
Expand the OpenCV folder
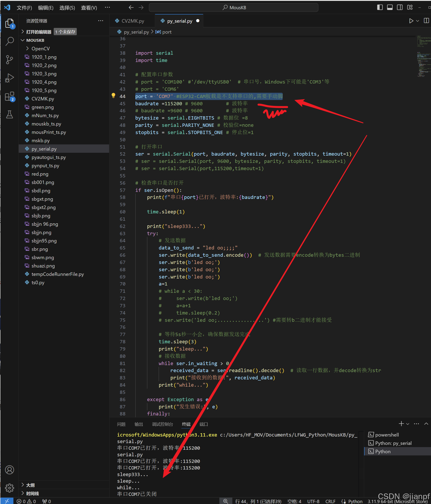[40, 49]
